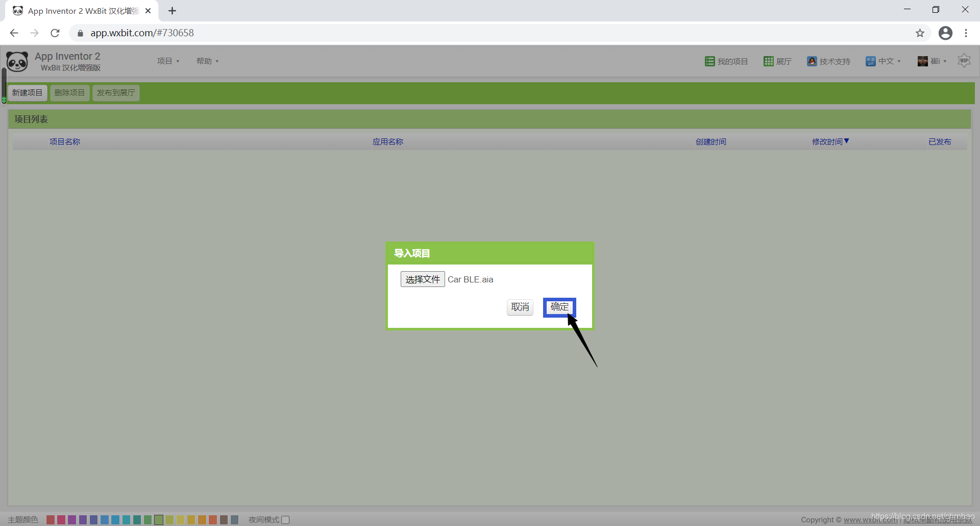Open the 中文 language dropdown
Screen dimensions: 980x526
[x=889, y=61]
